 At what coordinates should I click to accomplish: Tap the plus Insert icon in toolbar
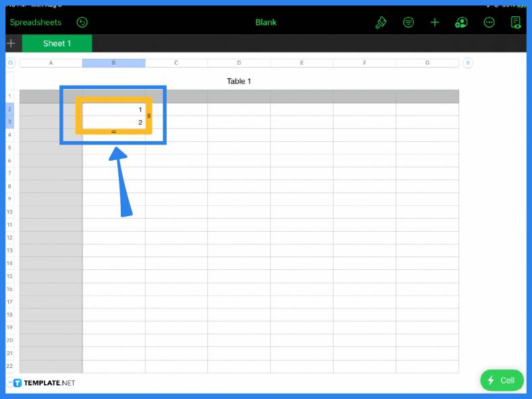435,22
